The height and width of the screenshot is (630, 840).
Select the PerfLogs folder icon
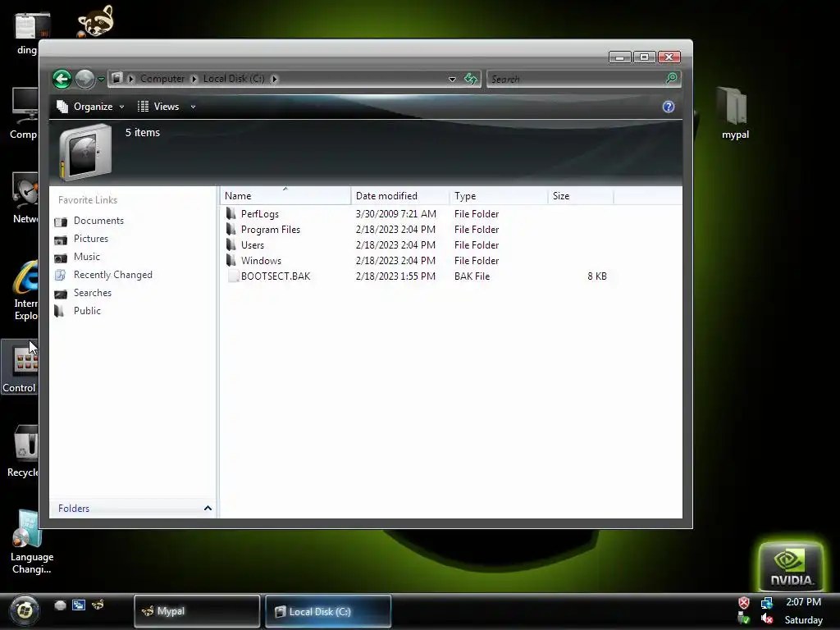pos(231,214)
